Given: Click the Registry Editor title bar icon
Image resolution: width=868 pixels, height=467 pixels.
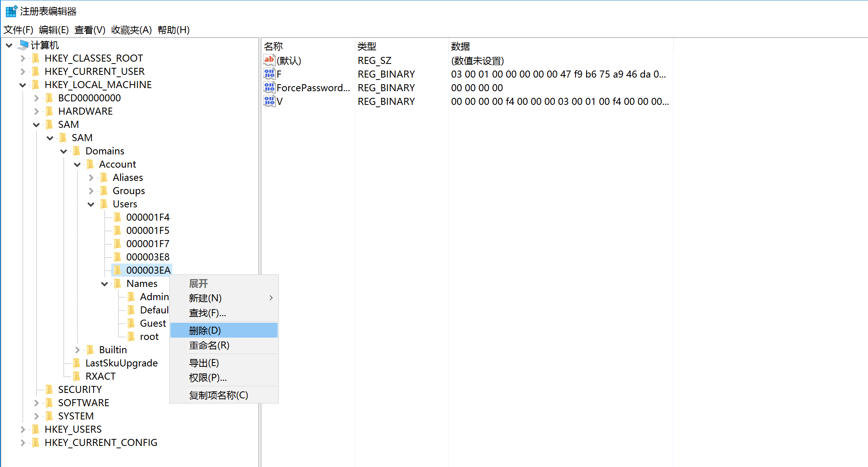Looking at the screenshot, I should pyautogui.click(x=11, y=11).
